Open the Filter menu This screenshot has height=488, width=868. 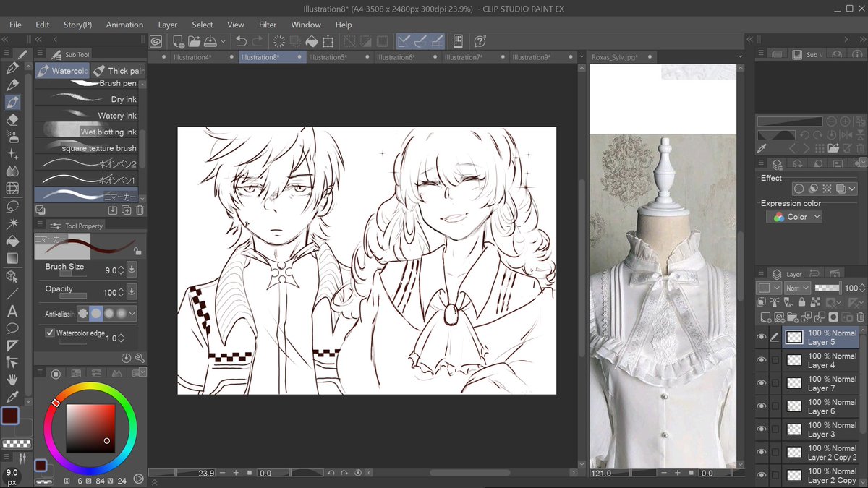click(x=268, y=25)
